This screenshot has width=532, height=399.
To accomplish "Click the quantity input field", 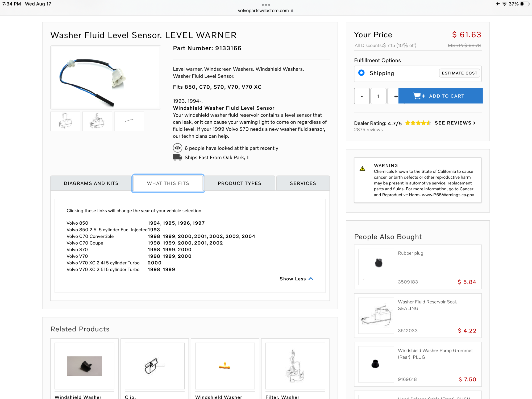I will tap(378, 96).
